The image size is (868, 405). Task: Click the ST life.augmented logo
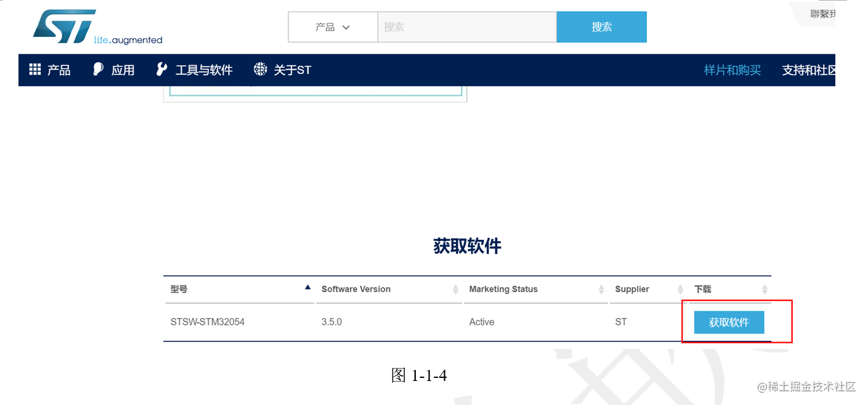click(x=97, y=27)
